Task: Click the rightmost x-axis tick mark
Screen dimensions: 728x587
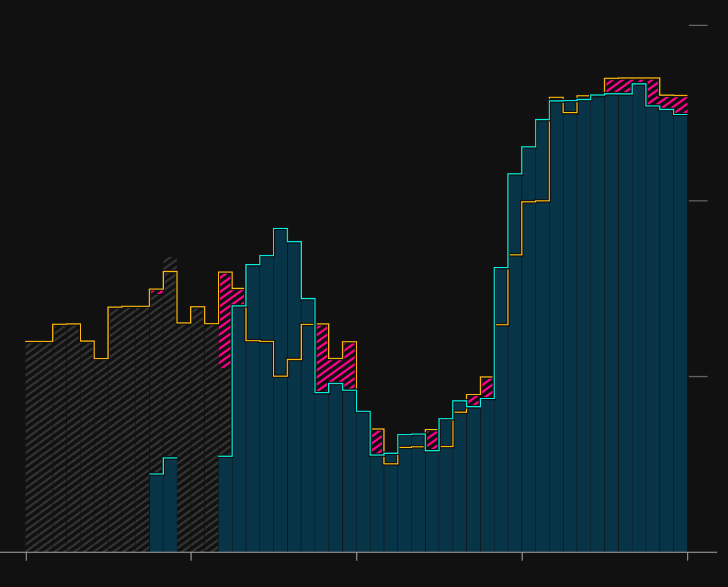Action: (687, 556)
